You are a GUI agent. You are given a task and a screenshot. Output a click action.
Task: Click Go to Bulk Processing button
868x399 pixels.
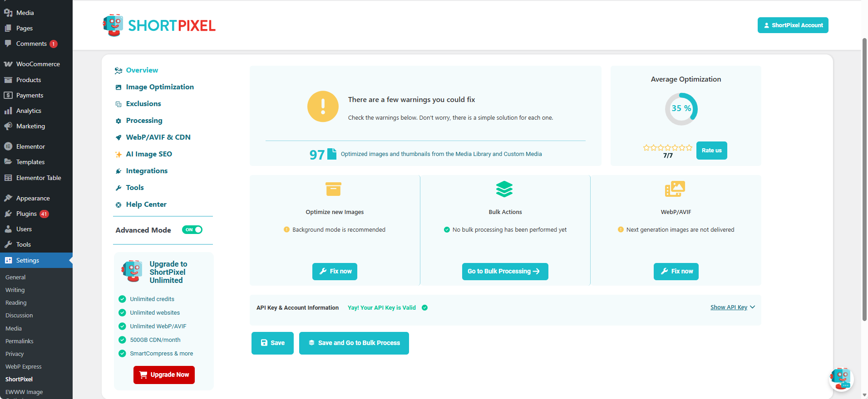[505, 272]
